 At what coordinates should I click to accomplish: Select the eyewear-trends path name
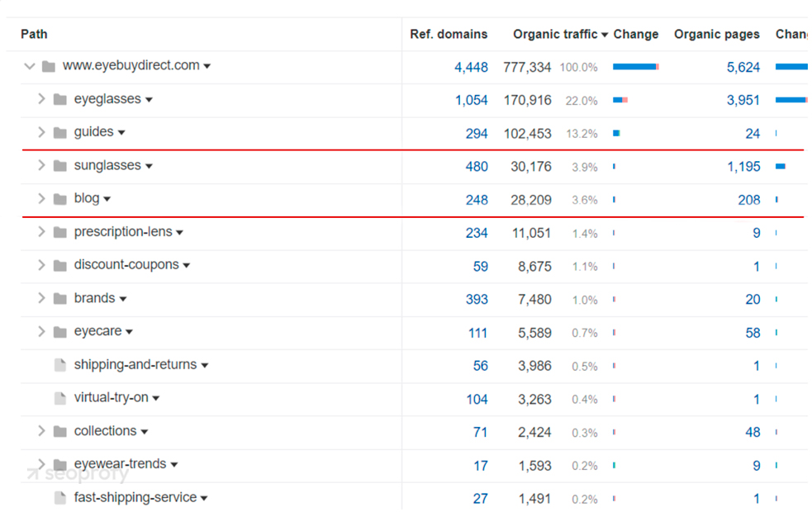120,464
